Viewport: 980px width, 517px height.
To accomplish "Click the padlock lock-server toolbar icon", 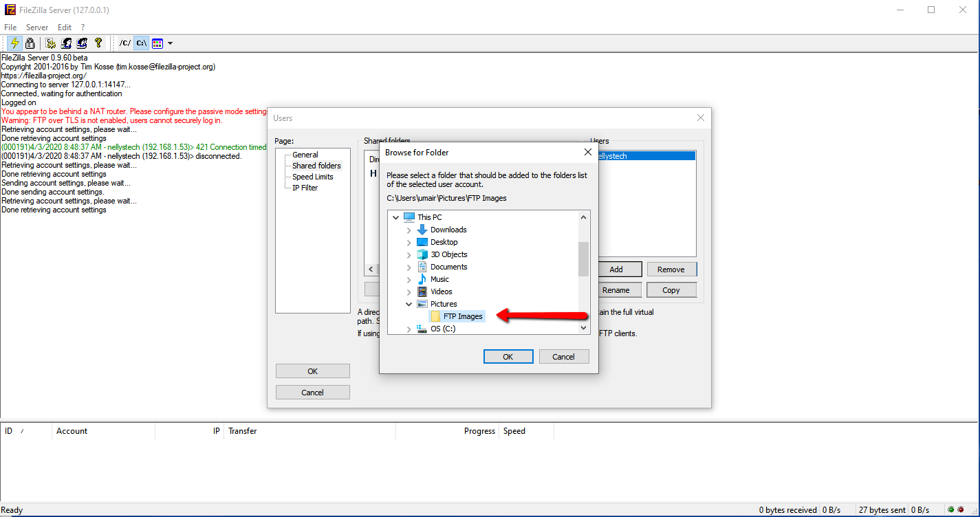I will click(x=30, y=43).
